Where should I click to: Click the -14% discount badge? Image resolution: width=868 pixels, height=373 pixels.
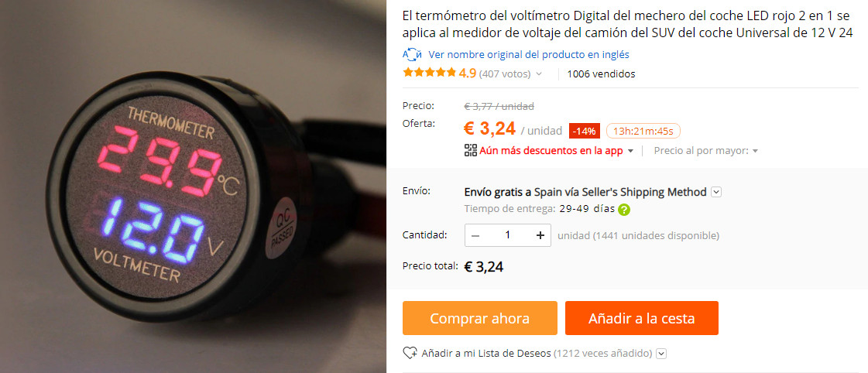585,131
